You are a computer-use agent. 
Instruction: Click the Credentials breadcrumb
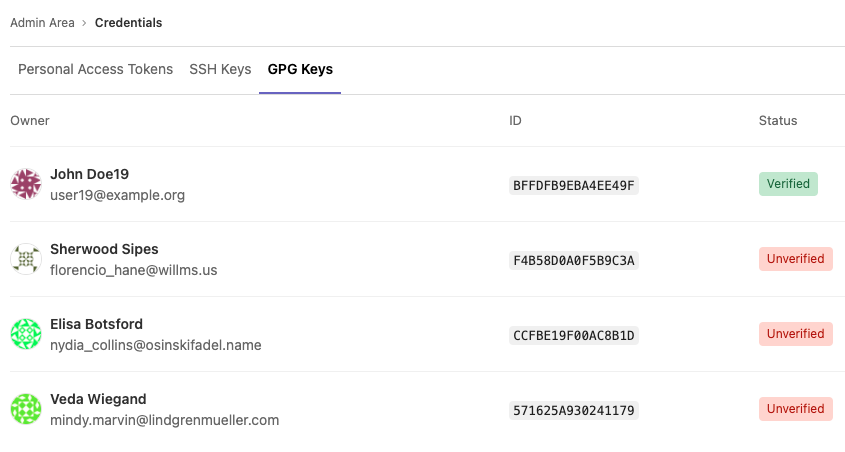128,22
